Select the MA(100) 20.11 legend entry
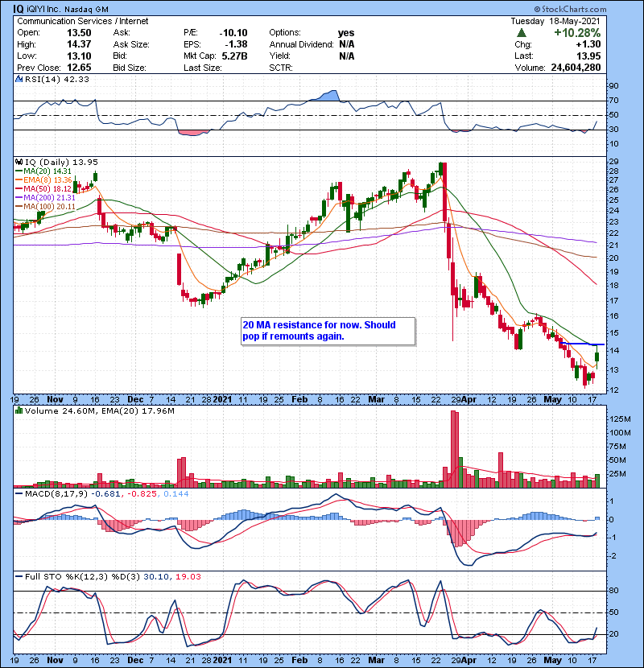This screenshot has width=644, height=668. 45,207
